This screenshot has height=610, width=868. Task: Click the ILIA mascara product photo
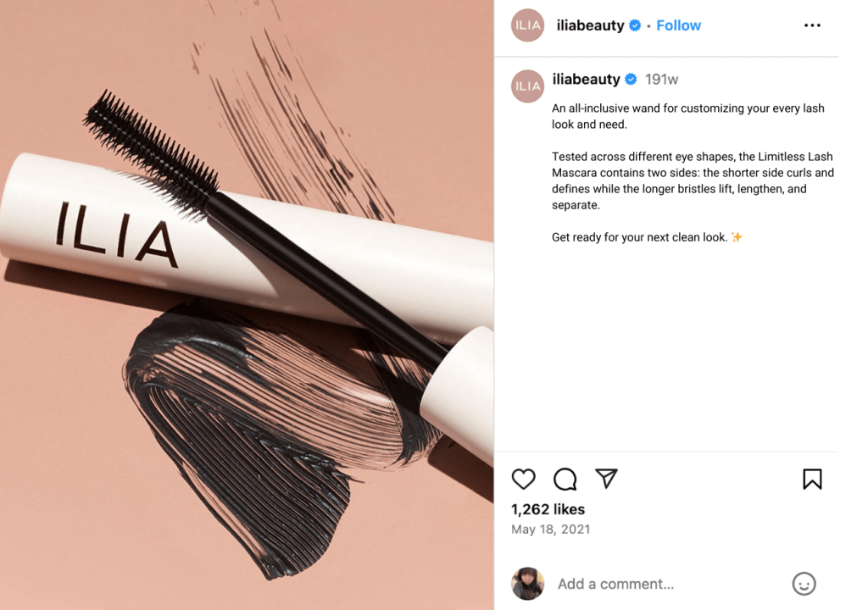247,305
